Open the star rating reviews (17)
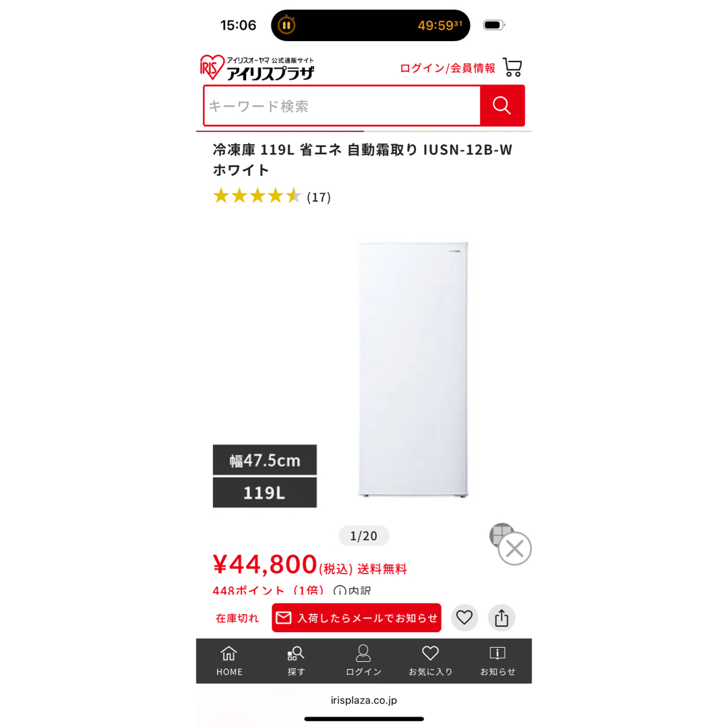This screenshot has width=728, height=728. [272, 196]
